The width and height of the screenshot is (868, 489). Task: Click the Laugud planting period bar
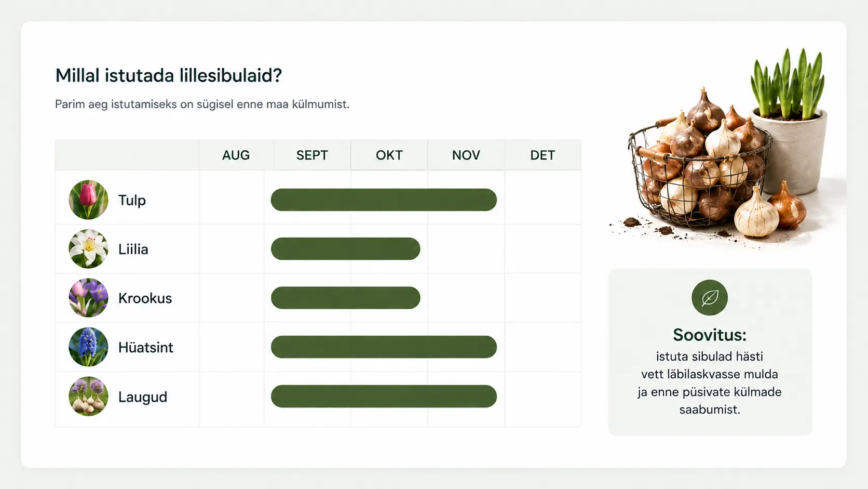click(384, 397)
